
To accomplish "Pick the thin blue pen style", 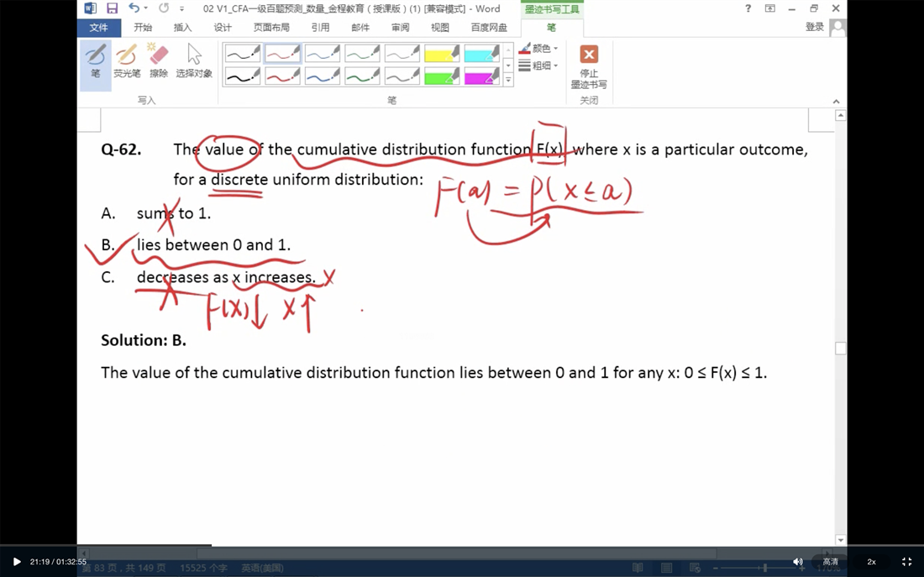I will [x=323, y=54].
